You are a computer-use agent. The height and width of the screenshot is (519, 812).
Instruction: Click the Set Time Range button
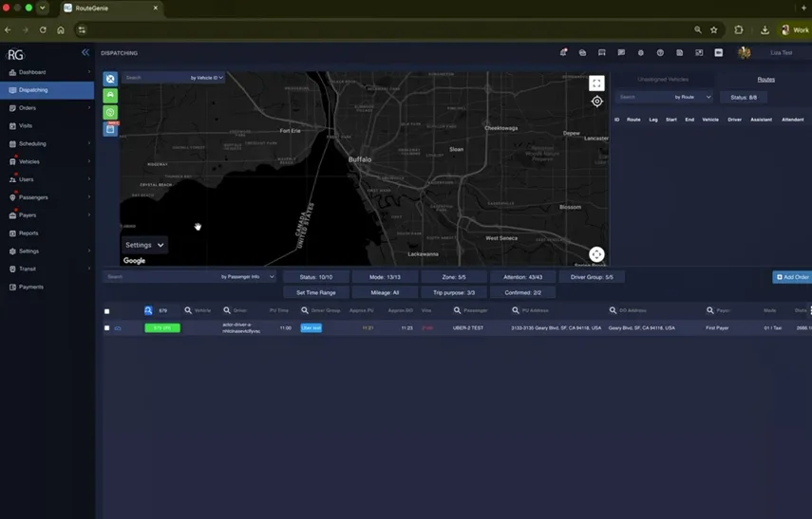pyautogui.click(x=316, y=292)
